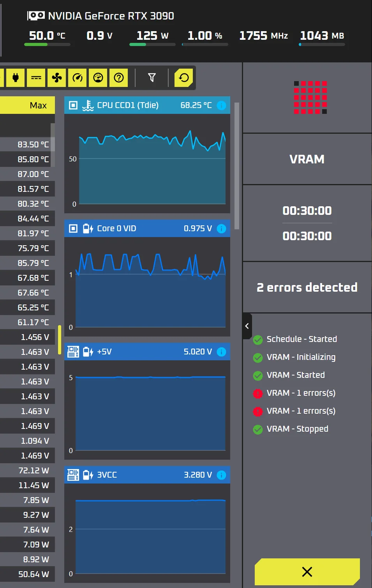
Task: Click the Core 0 VID voltage graph
Action: coord(147,287)
